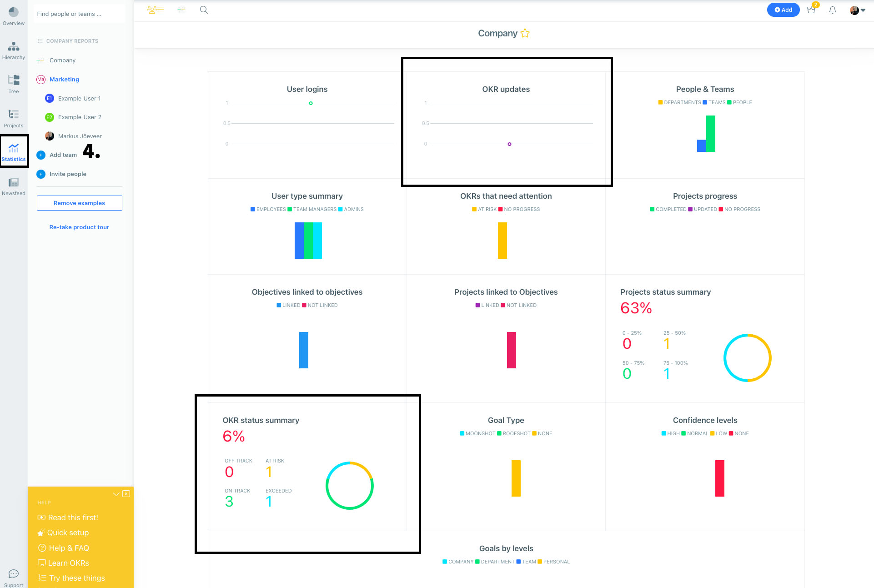Click inside the Find people or teams field

tap(79, 14)
